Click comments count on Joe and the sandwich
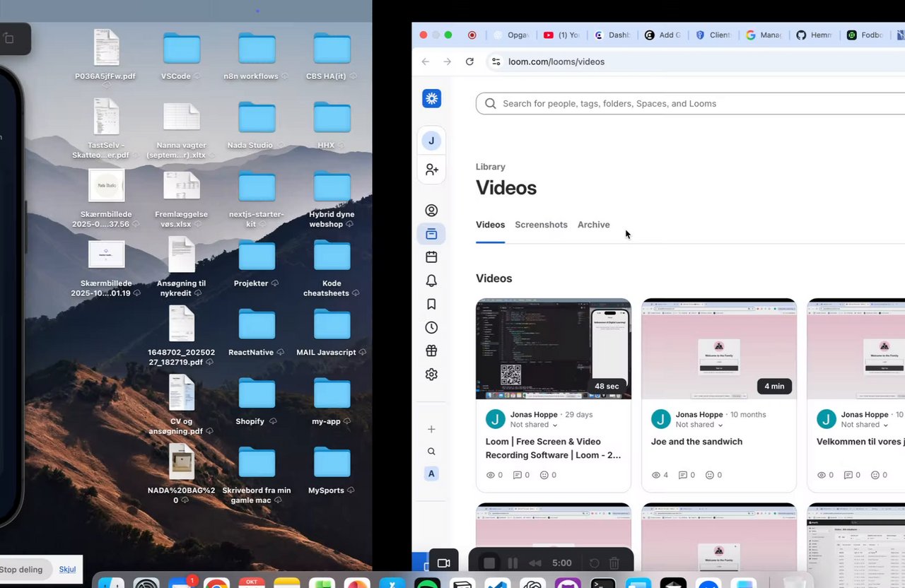 coord(687,475)
